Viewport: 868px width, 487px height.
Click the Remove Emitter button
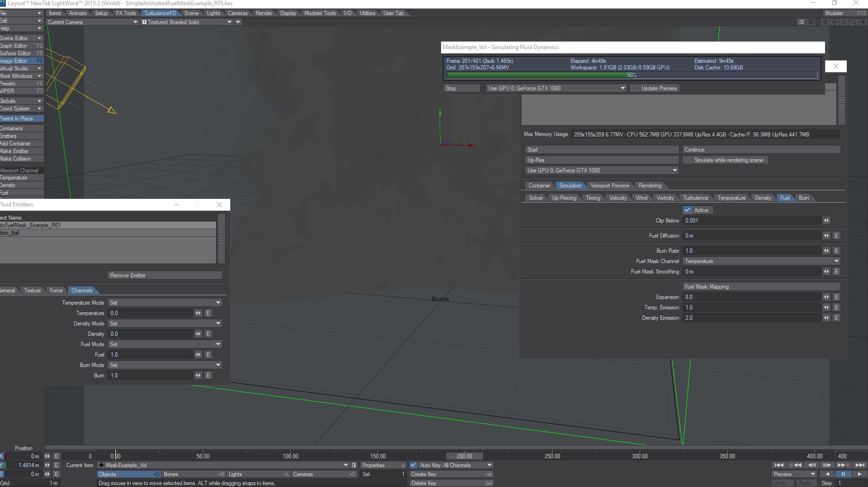tap(165, 275)
